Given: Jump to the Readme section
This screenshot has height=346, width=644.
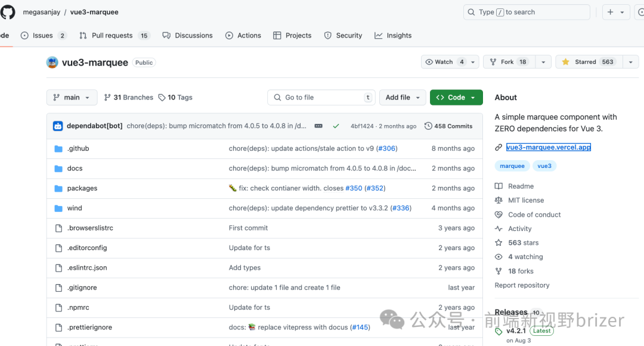Looking at the screenshot, I should (514, 186).
